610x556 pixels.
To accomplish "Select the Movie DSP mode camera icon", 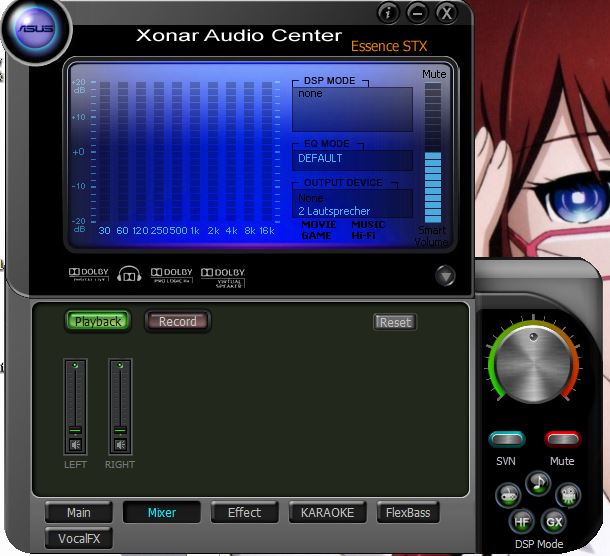I will (568, 496).
